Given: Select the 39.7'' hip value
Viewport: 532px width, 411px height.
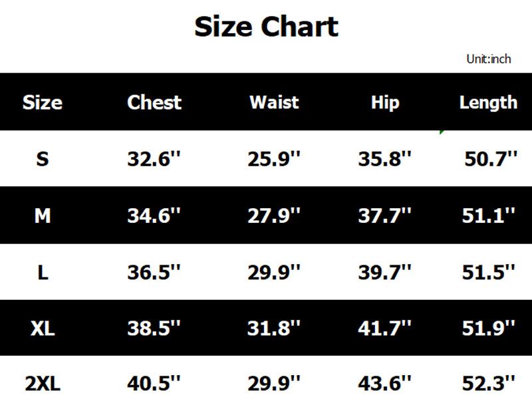Looking at the screenshot, I should point(385,271).
